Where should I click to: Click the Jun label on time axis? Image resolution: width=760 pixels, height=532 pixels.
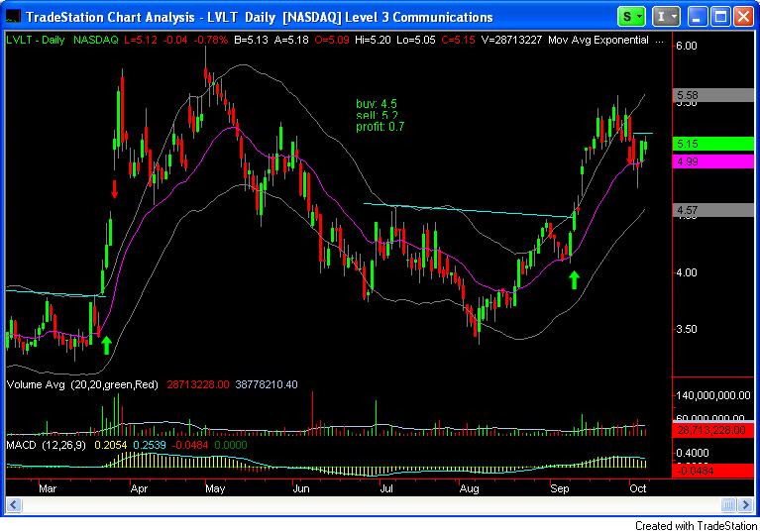(x=301, y=488)
